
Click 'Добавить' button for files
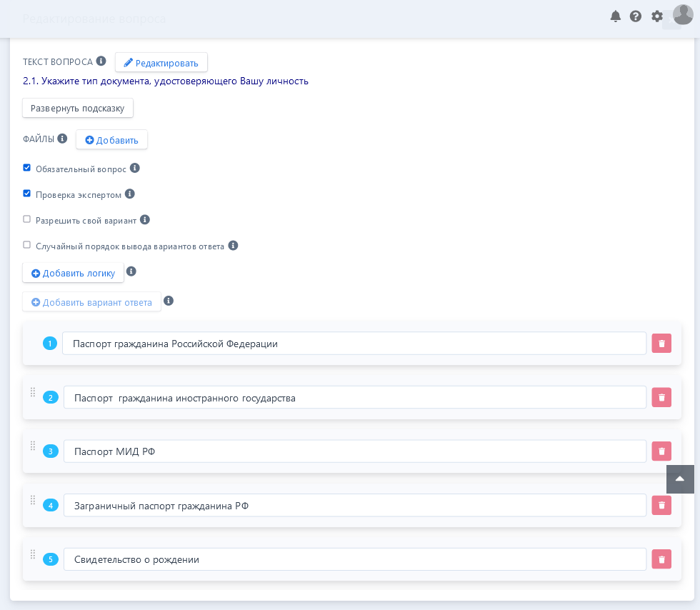click(x=112, y=140)
